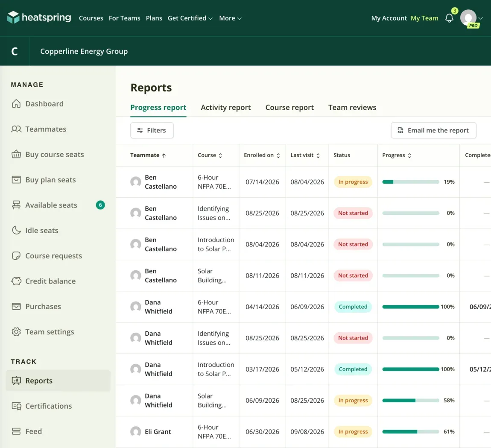Sort the table by Progress column
The height and width of the screenshot is (448, 491).
397,155
